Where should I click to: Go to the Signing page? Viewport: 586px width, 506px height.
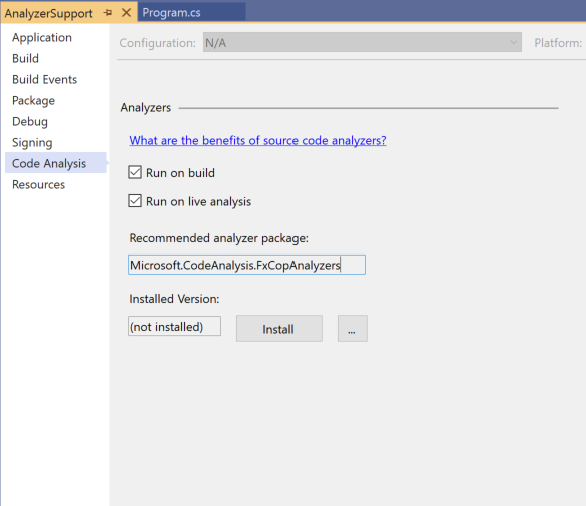point(32,142)
